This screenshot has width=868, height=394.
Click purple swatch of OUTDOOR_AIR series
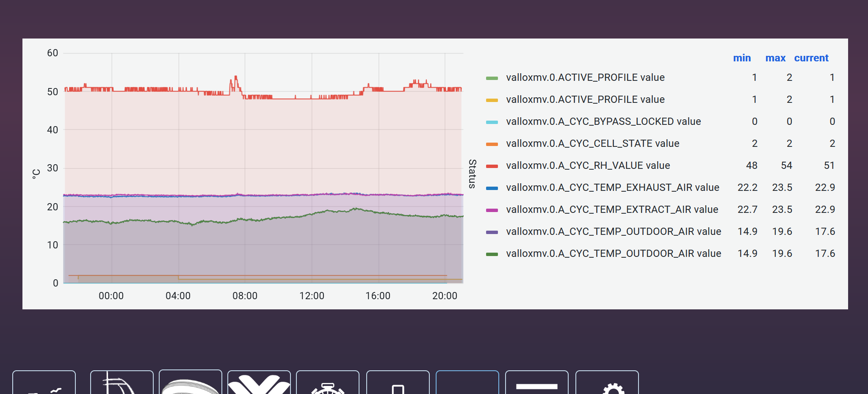[492, 232]
